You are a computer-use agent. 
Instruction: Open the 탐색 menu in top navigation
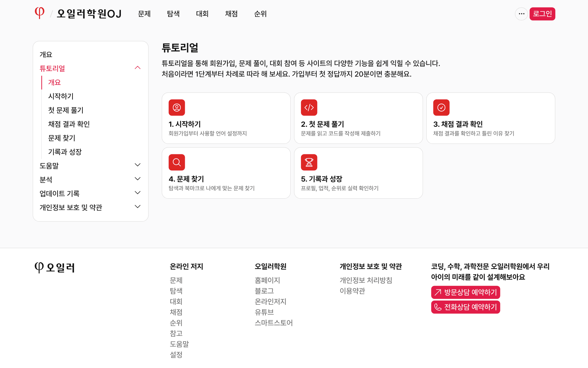pyautogui.click(x=173, y=14)
